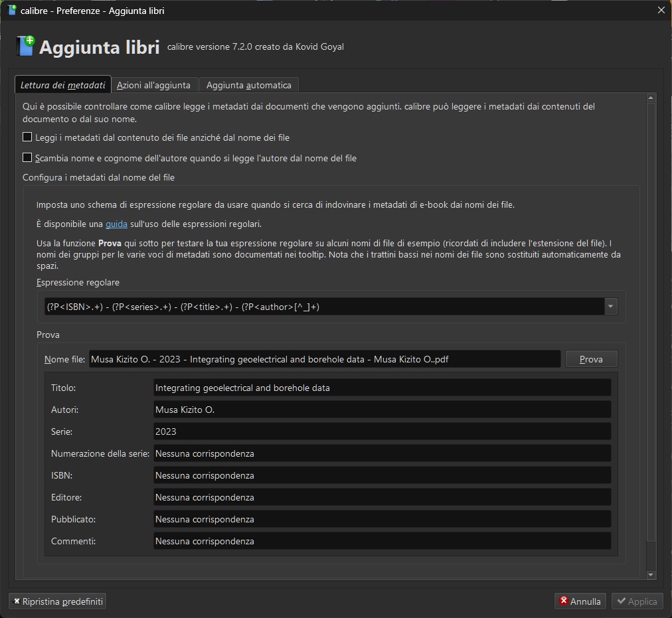Close the preferences window

click(660, 10)
